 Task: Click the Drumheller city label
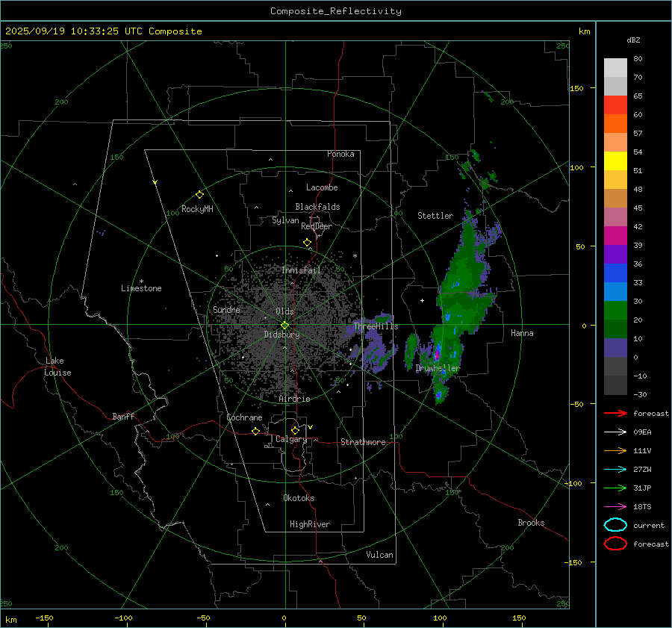pos(438,368)
